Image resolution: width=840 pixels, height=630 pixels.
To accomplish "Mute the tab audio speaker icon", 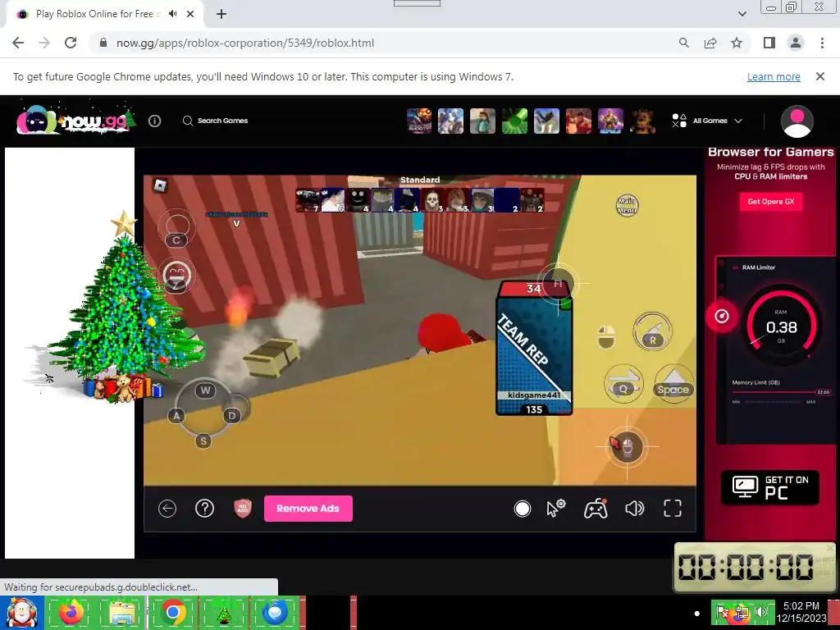I will 172,14.
